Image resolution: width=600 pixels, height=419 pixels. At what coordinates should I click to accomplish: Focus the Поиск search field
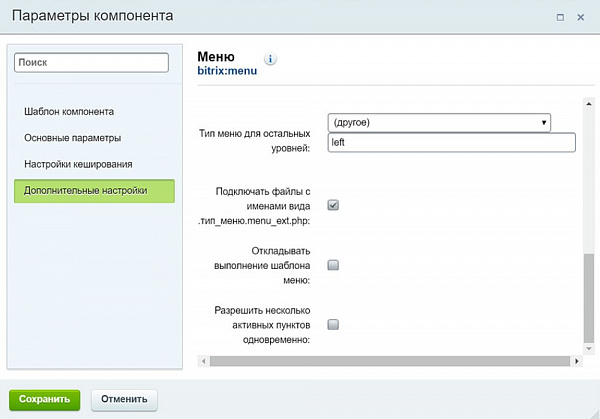point(91,63)
